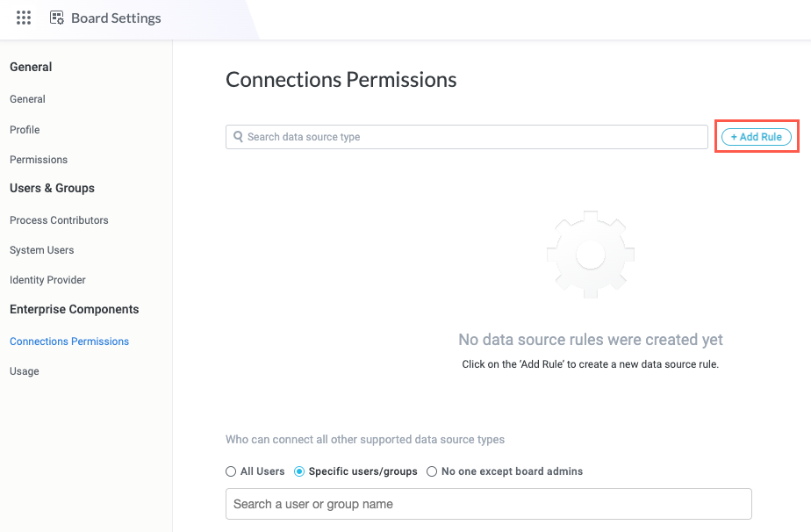Click the Enterprise Components section header

pyautogui.click(x=74, y=309)
